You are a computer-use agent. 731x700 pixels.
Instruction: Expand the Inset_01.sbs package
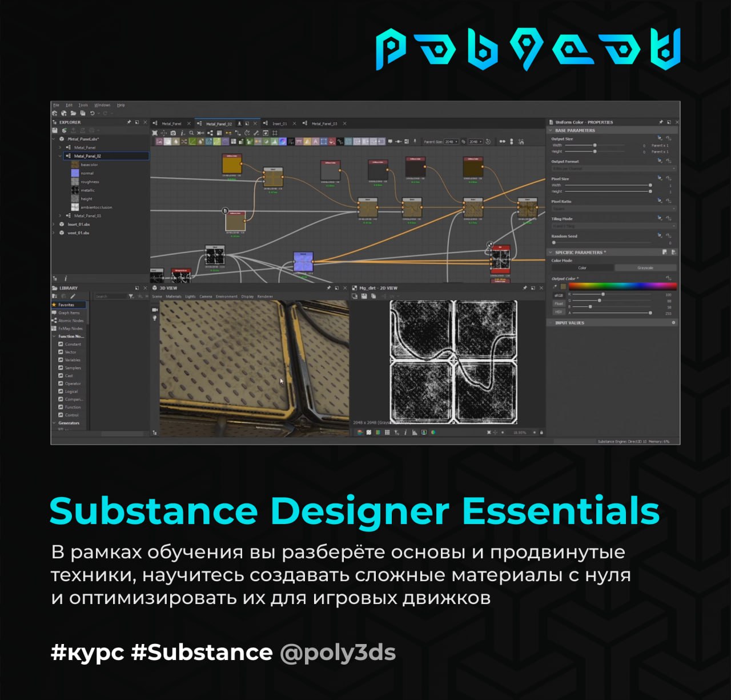[x=54, y=225]
